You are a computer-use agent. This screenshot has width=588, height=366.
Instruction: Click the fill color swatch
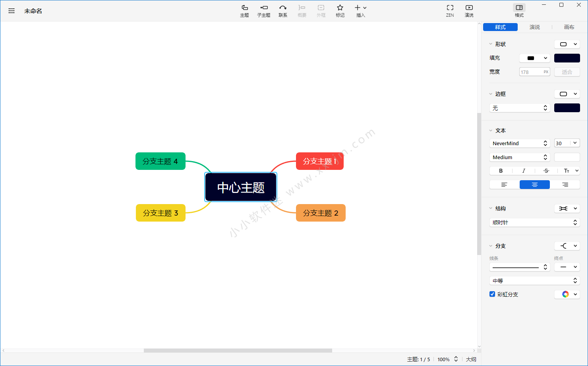(567, 58)
